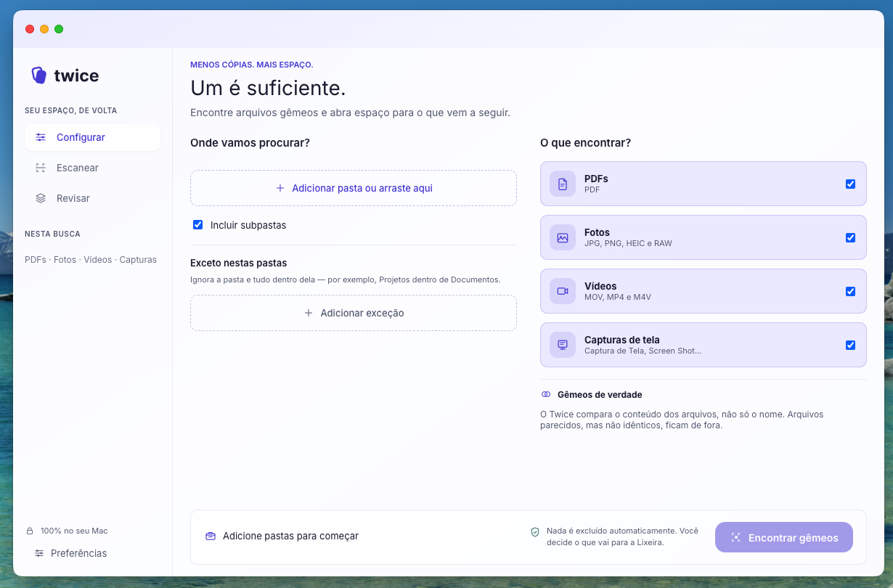This screenshot has height=588, width=893.
Task: Toggle the Incluir subpastas checkbox
Action: (197, 225)
